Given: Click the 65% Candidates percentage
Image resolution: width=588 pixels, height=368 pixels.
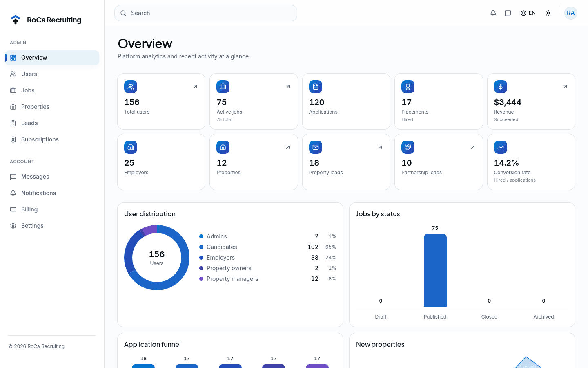Looking at the screenshot, I should tap(331, 247).
